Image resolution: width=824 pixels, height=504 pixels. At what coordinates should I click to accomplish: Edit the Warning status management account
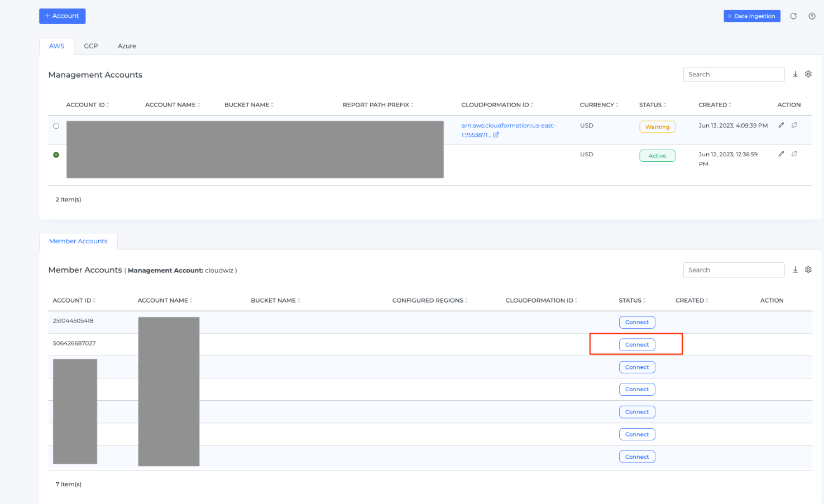click(781, 125)
